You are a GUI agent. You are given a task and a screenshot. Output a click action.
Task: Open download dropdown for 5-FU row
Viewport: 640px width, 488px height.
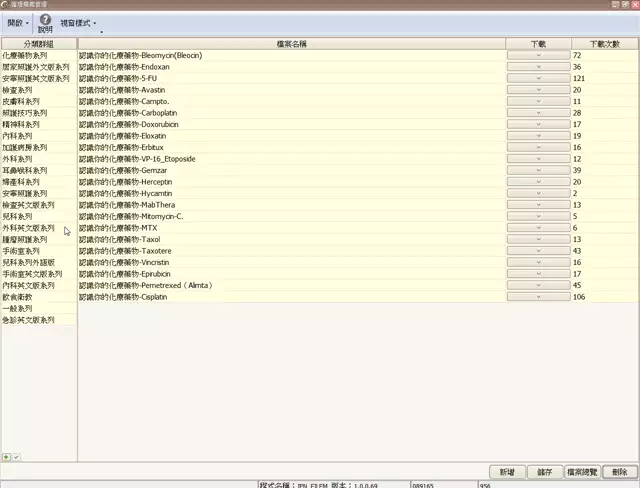[538, 78]
